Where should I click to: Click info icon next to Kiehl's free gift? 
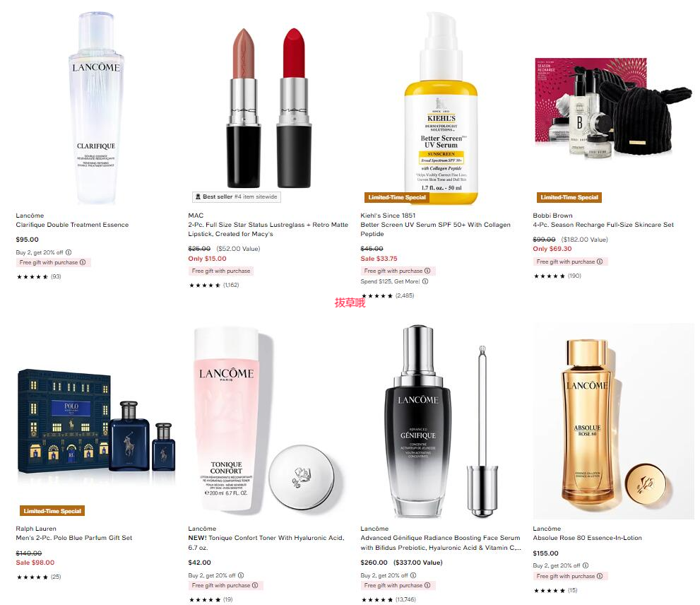(x=427, y=271)
